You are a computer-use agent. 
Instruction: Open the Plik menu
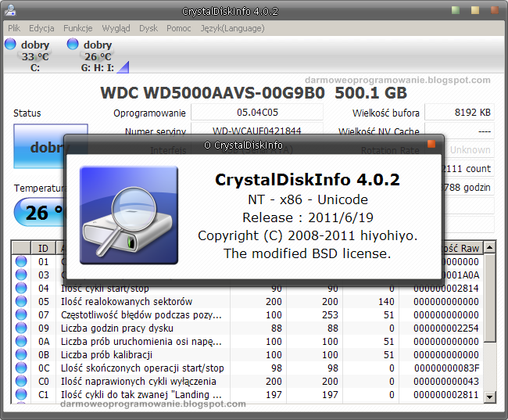[x=14, y=28]
